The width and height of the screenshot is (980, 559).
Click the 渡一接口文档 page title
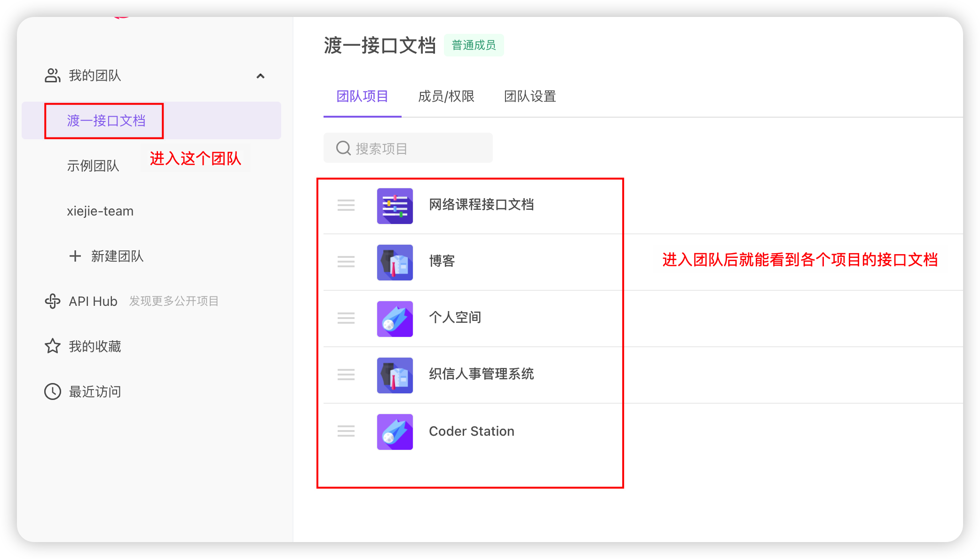pos(380,45)
